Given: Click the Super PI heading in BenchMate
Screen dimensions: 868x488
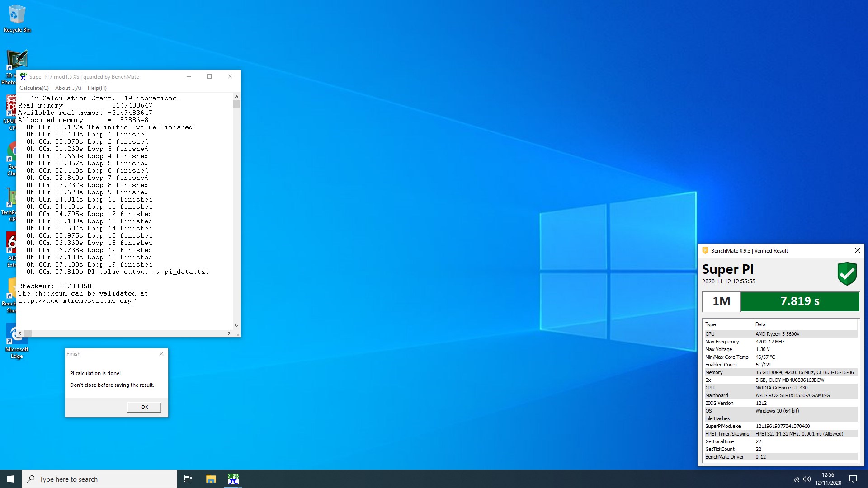Looking at the screenshot, I should [727, 269].
